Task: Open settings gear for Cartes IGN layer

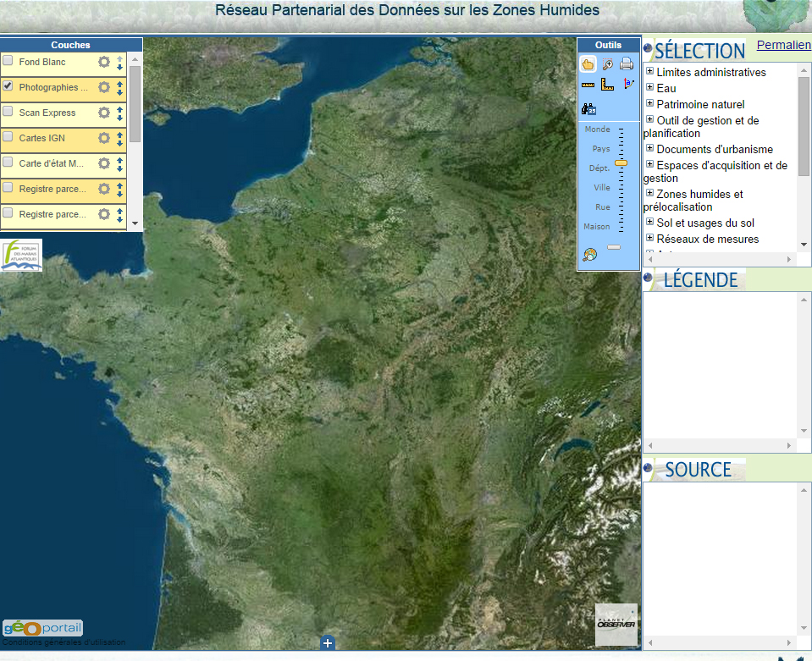Action: (104, 138)
